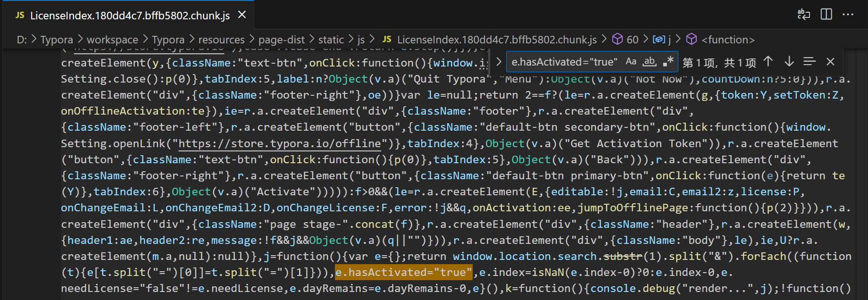Open the static breadcrumb folder
Image resolution: width=868 pixels, height=300 pixels.
(331, 40)
